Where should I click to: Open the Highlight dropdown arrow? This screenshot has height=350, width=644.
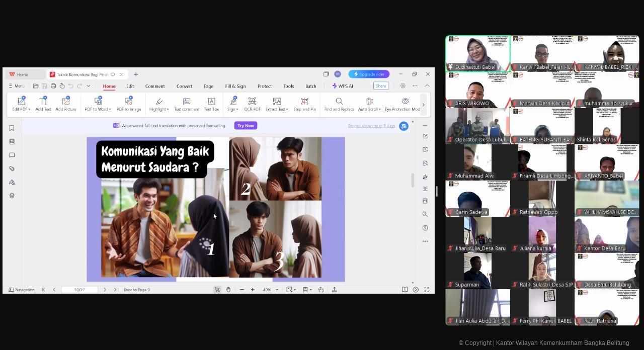click(168, 110)
